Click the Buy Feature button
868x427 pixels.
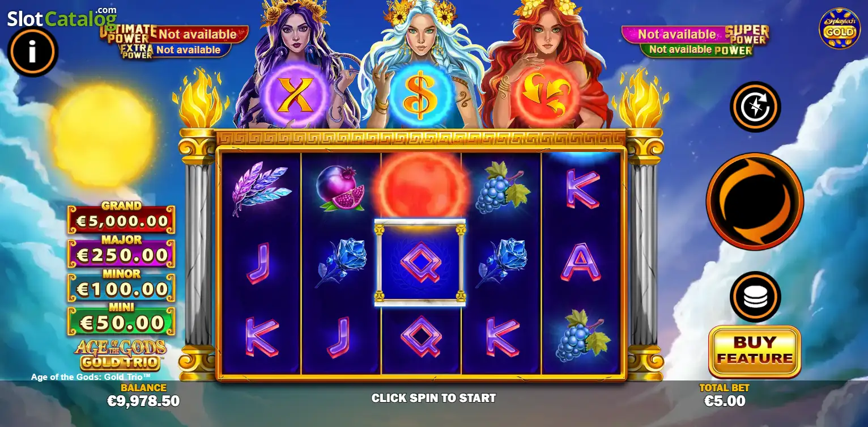[x=755, y=351]
